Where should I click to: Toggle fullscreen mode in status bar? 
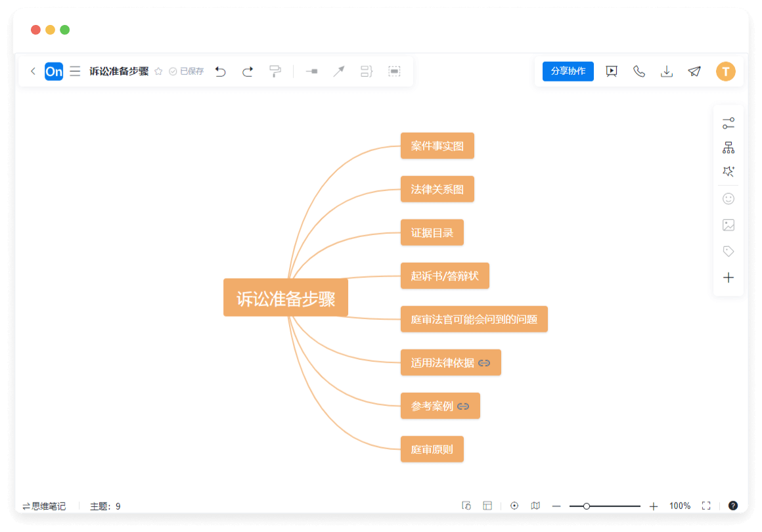tap(706, 506)
